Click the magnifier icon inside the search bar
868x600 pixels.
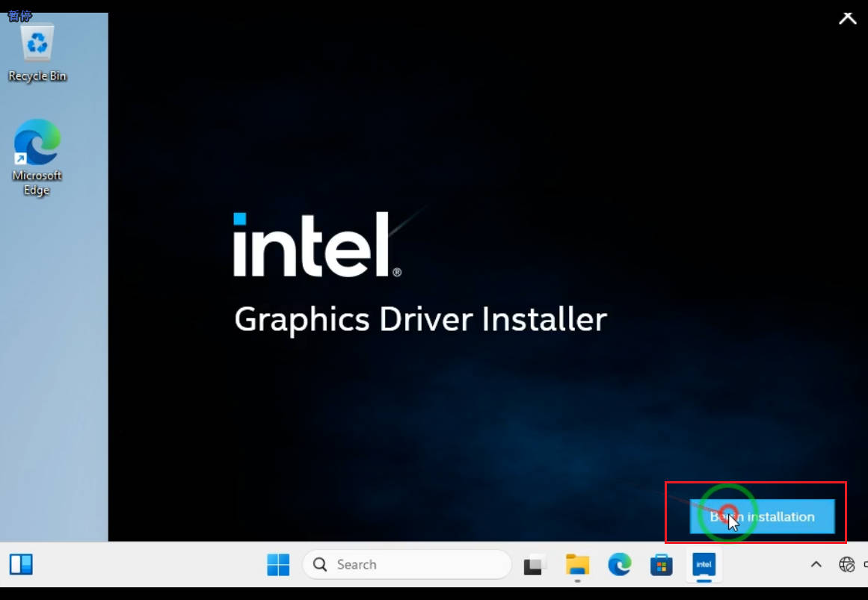[319, 564]
